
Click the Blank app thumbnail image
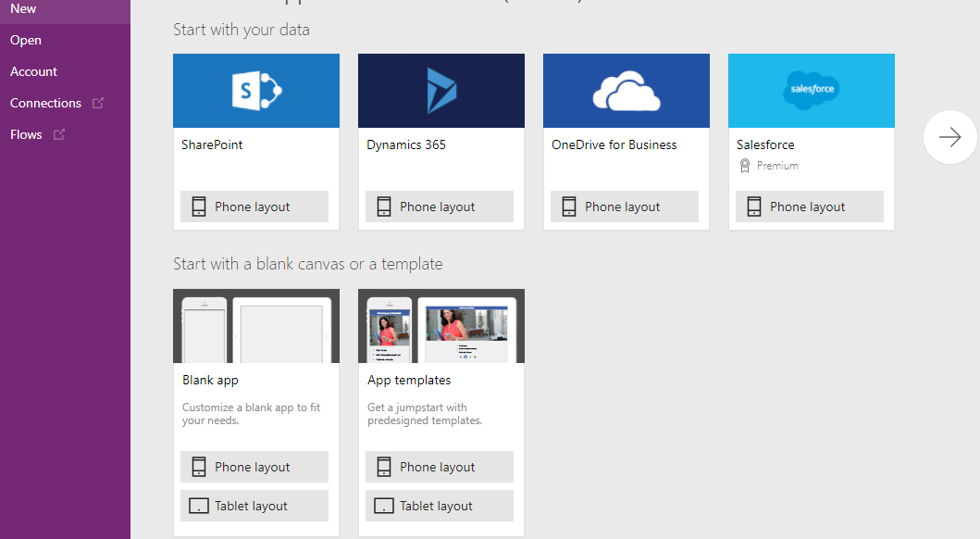255,325
